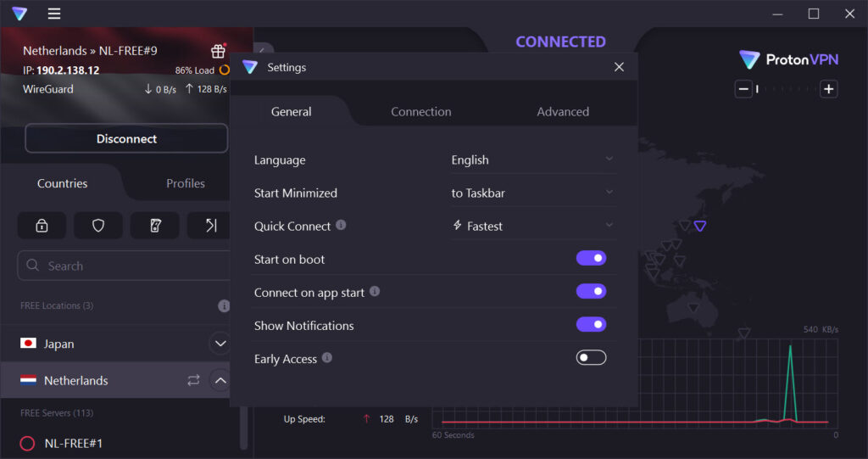Click NL-FREE#1 connect circle icon
This screenshot has width=868, height=459.
coord(27,443)
